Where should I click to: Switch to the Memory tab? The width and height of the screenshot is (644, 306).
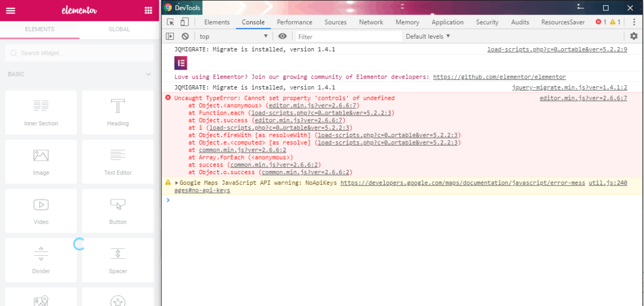tap(407, 22)
